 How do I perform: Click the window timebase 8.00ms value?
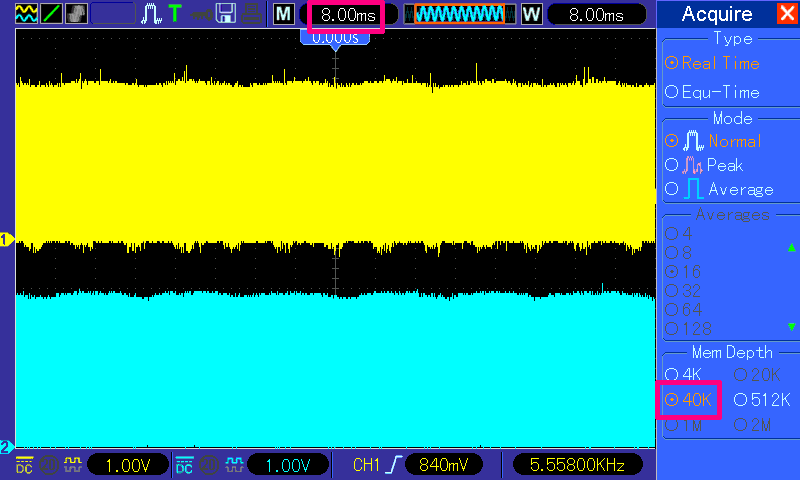(x=596, y=15)
